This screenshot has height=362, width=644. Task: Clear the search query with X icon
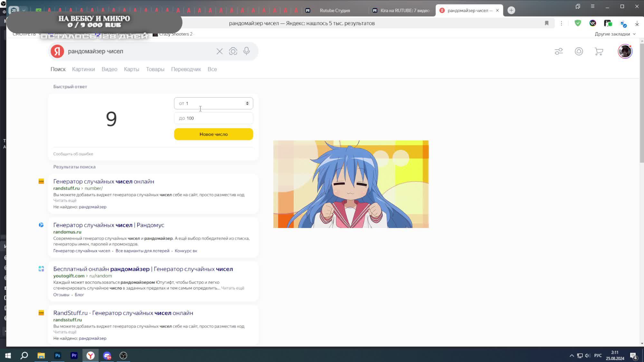tap(219, 51)
